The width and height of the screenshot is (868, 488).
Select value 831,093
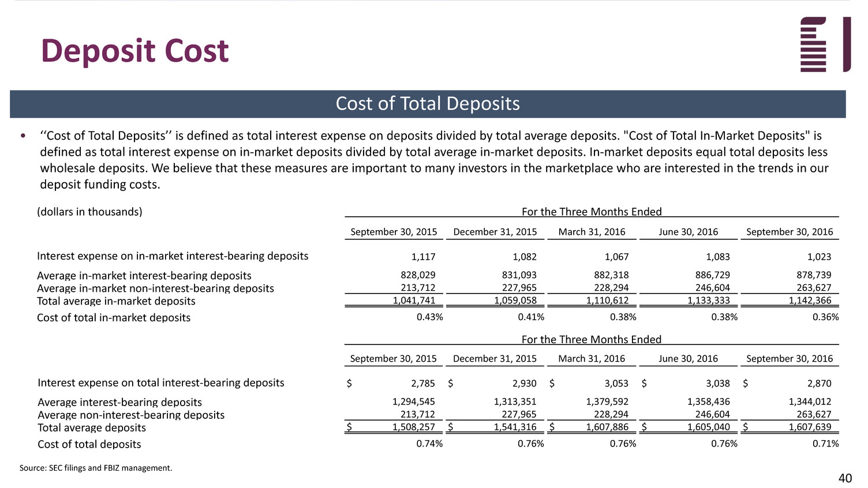519,275
